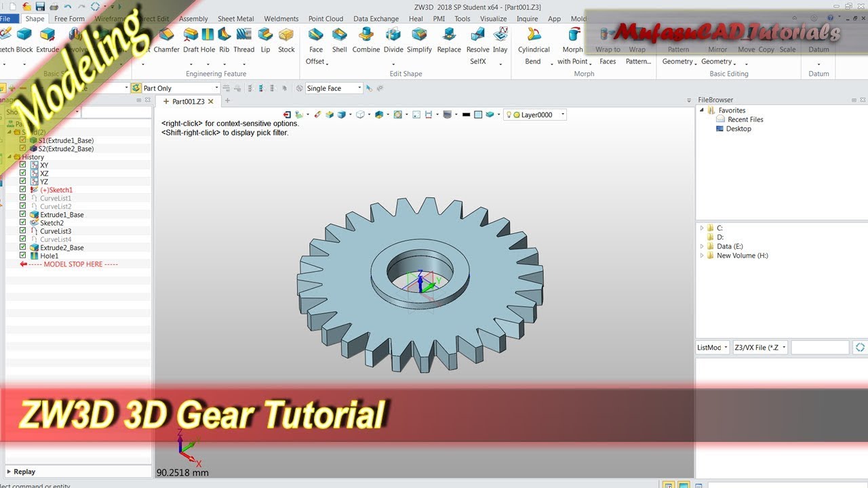Image resolution: width=868 pixels, height=488 pixels.
Task: Open the Free Form ribbon tab
Action: (70, 19)
